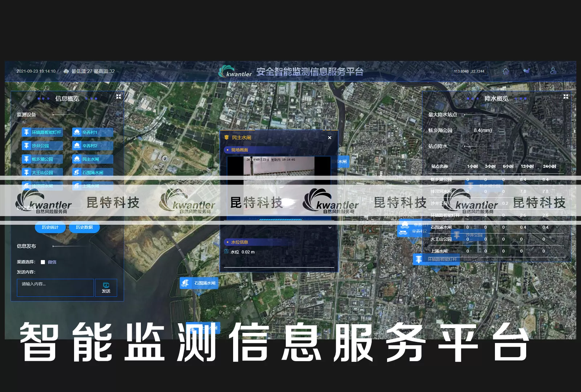Collapse the 信息概览 panel with its corner icon

point(118,97)
